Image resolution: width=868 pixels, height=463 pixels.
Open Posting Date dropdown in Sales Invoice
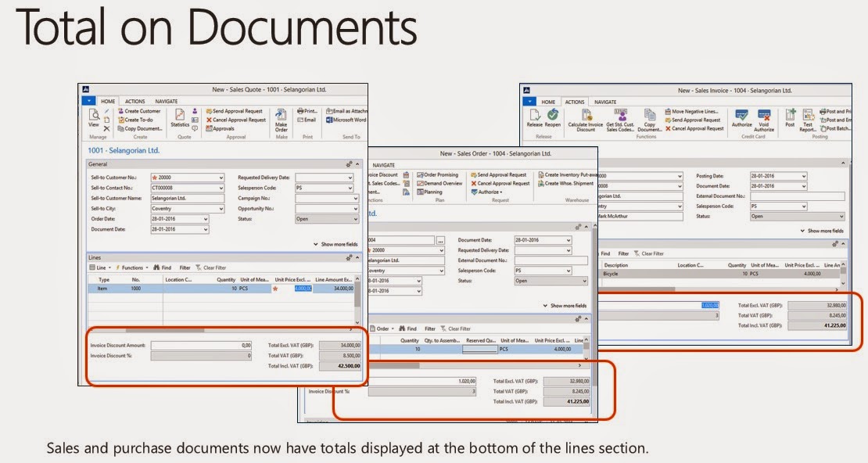coord(804,176)
